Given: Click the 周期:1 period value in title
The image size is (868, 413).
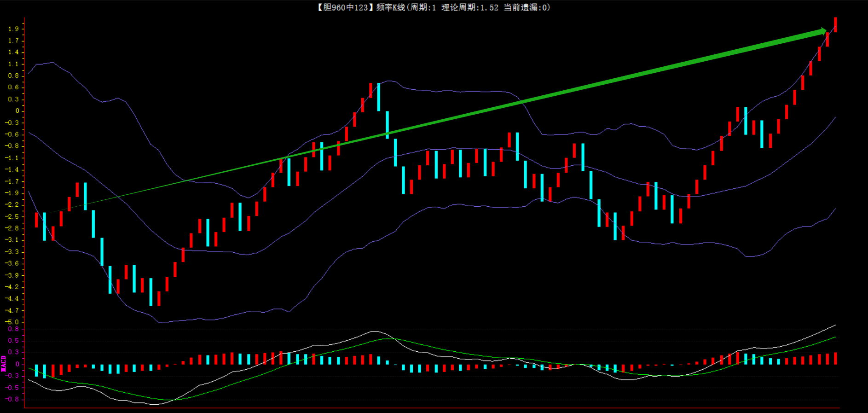Looking at the screenshot, I should tap(423, 7).
